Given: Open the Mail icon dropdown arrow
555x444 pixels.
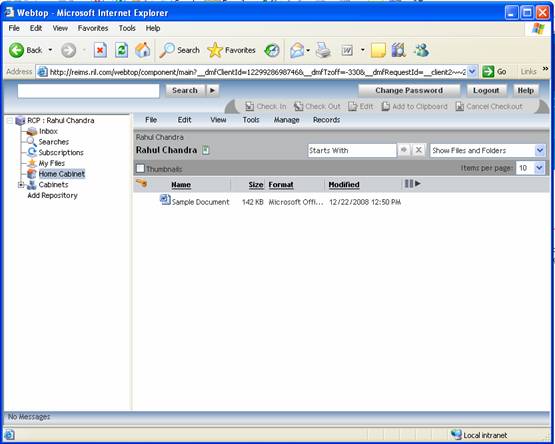Looking at the screenshot, I should click(308, 50).
